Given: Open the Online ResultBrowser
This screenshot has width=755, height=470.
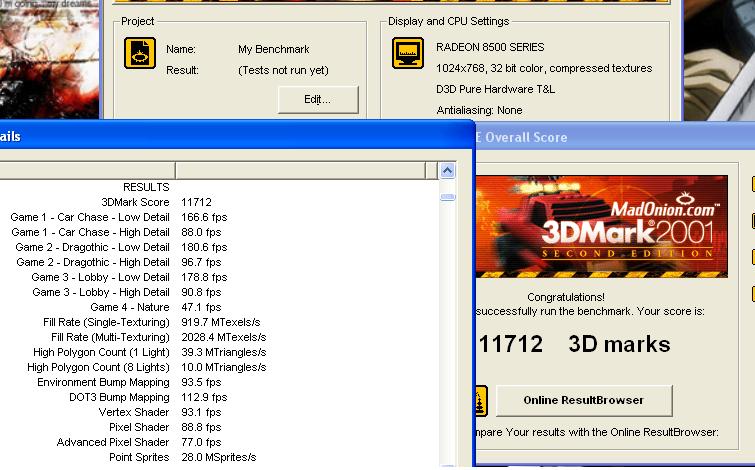Looking at the screenshot, I should (584, 400).
